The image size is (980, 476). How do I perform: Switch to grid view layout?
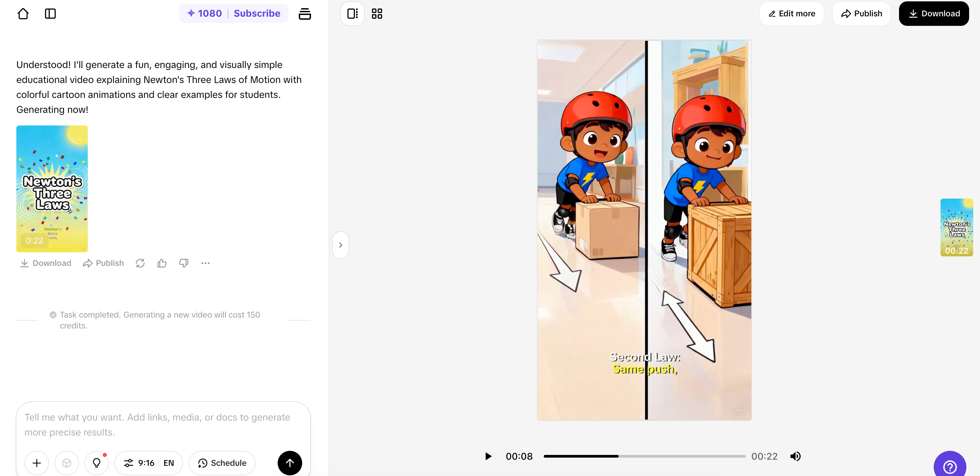click(x=377, y=14)
